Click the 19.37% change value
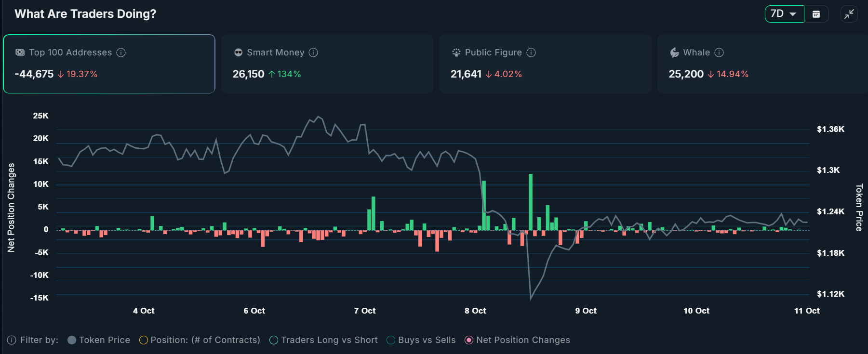Screen dimensions: 868x354 tap(82, 74)
